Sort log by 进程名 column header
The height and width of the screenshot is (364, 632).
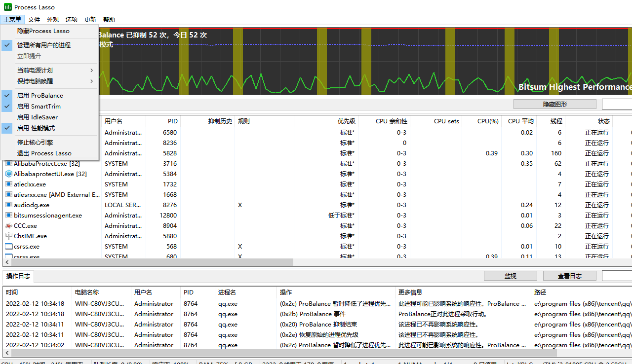246,292
